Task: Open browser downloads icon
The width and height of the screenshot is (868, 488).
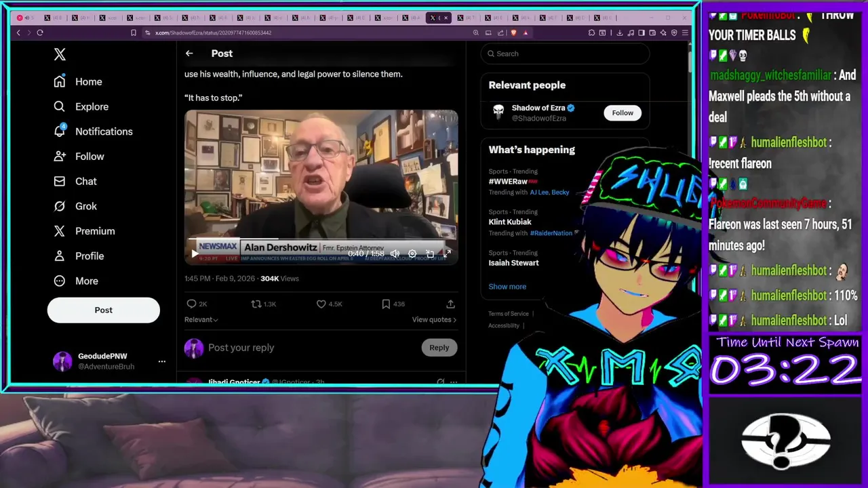Action: click(x=619, y=33)
